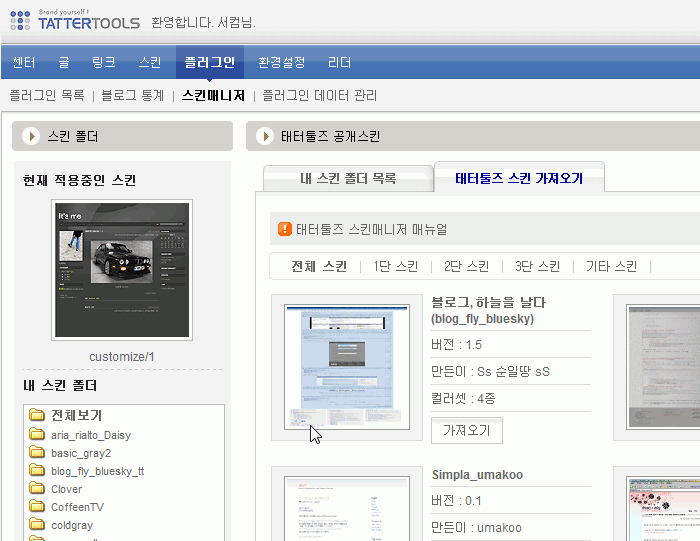Open the 글 menu

pos(64,62)
